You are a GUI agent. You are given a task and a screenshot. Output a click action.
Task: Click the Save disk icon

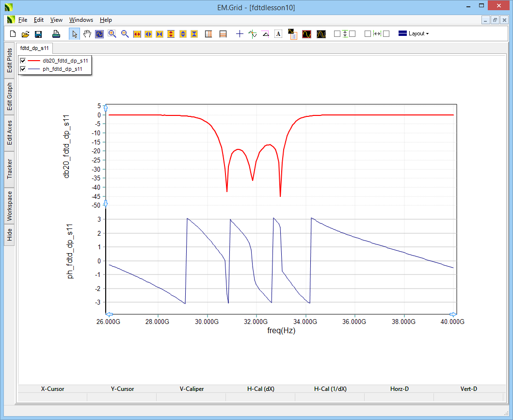tap(38, 34)
